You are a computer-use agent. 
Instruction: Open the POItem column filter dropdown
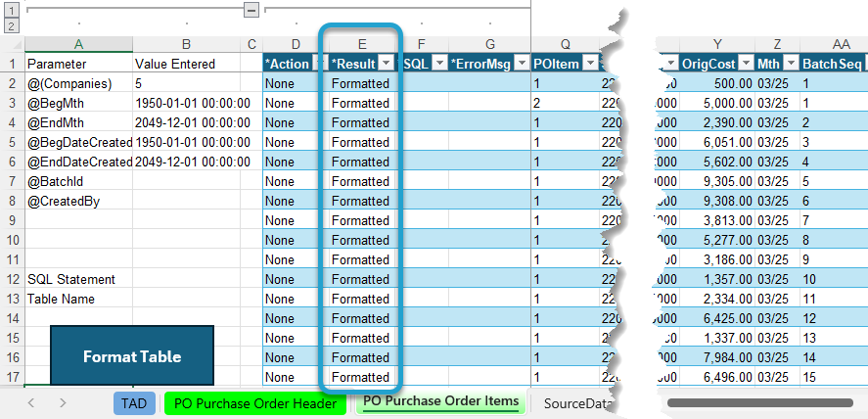click(591, 64)
